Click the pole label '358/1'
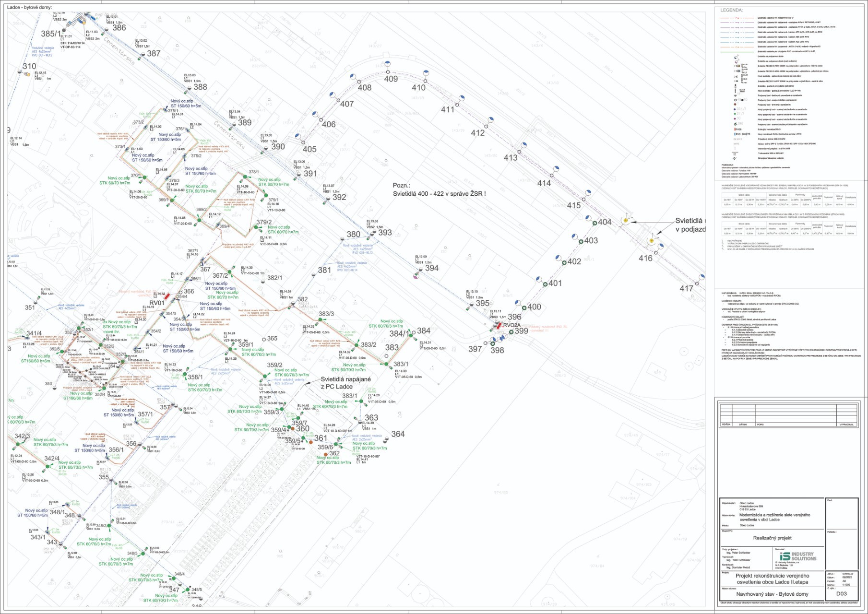The height and width of the screenshot is (614, 868). (x=195, y=377)
